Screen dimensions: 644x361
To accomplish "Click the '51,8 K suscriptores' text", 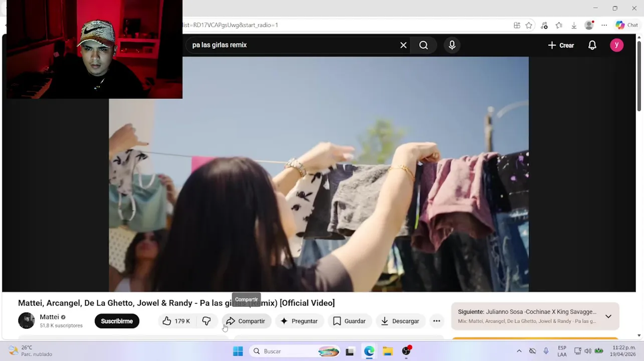I will (61, 325).
